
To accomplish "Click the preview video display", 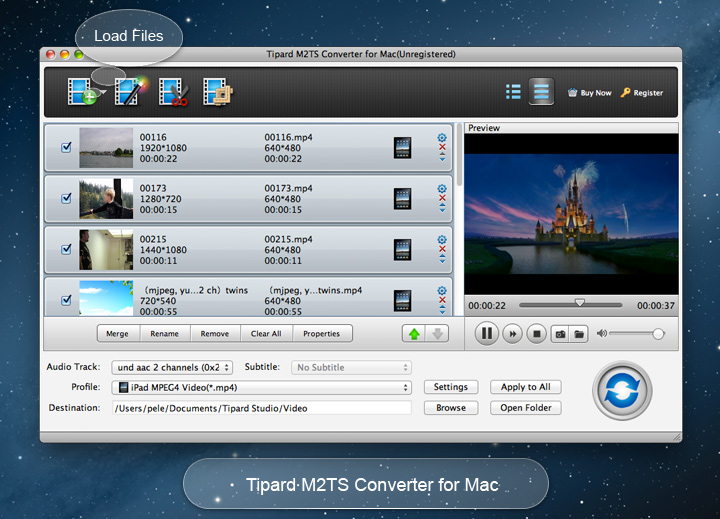I will click(x=571, y=214).
